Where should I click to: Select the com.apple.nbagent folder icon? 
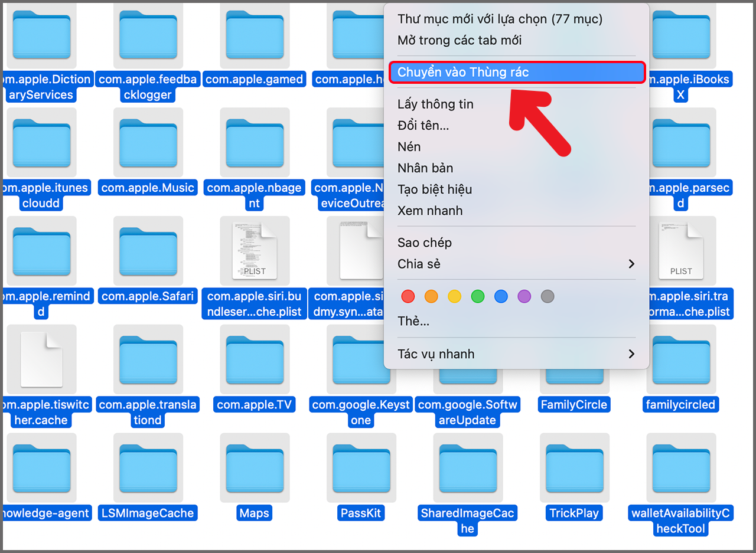coord(255,142)
